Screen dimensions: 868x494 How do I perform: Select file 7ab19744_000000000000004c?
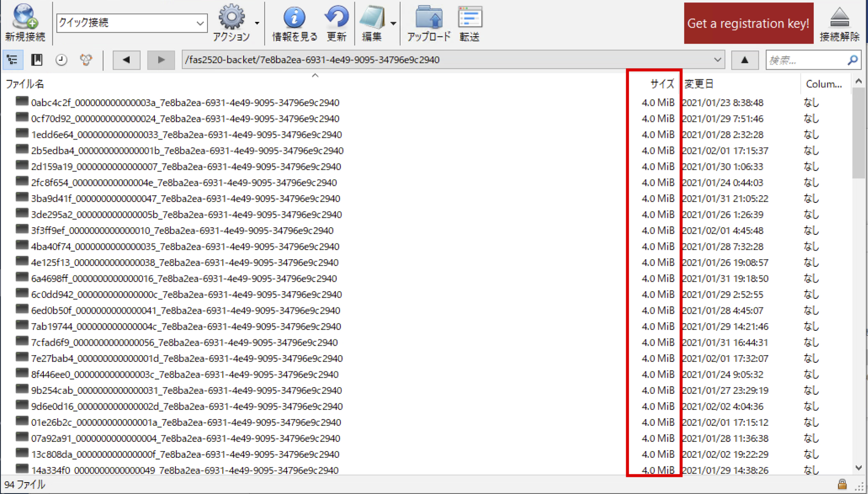point(186,326)
